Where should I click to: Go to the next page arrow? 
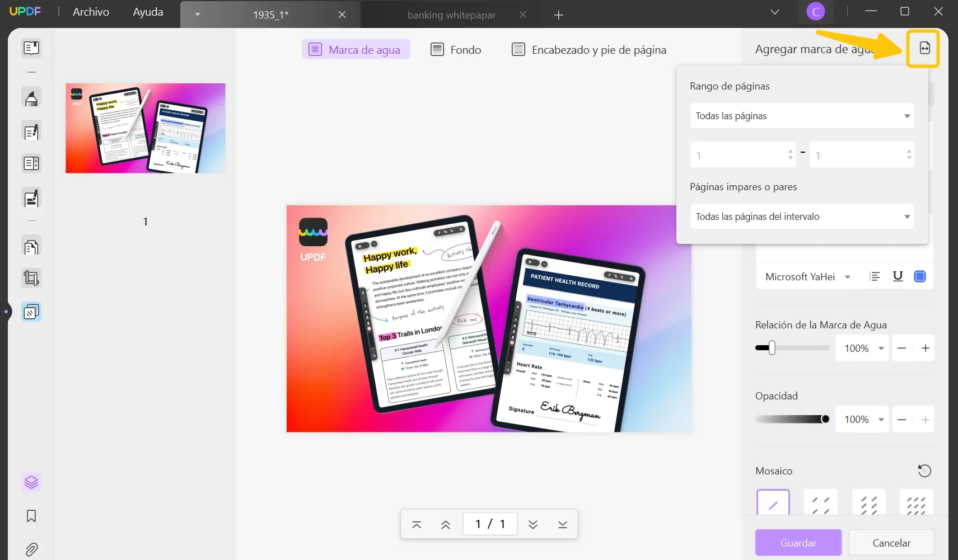click(533, 524)
